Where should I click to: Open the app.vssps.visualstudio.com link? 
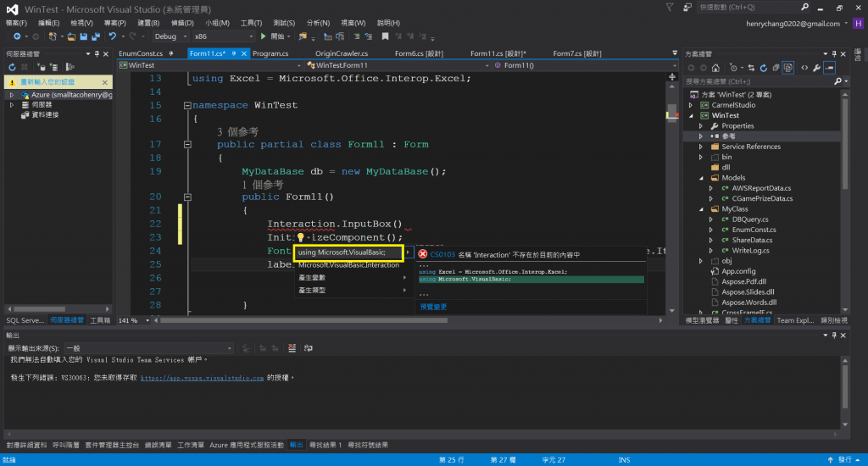click(202, 378)
